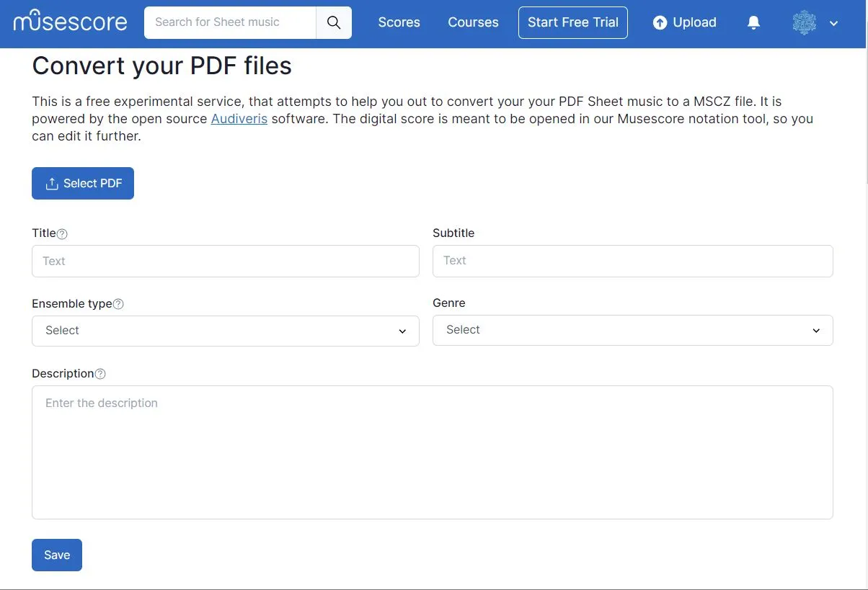
Task: Go to Scores in navigation
Action: point(399,22)
